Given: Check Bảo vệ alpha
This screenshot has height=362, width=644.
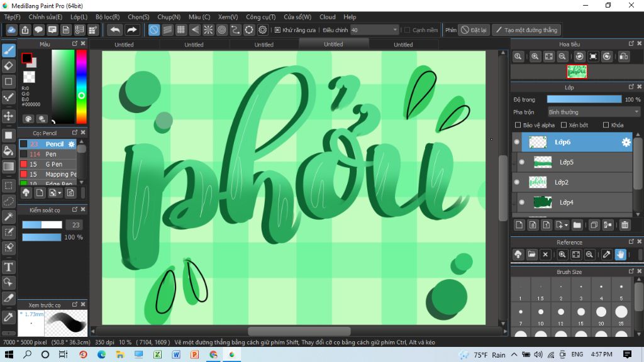Looking at the screenshot, I should (x=518, y=125).
